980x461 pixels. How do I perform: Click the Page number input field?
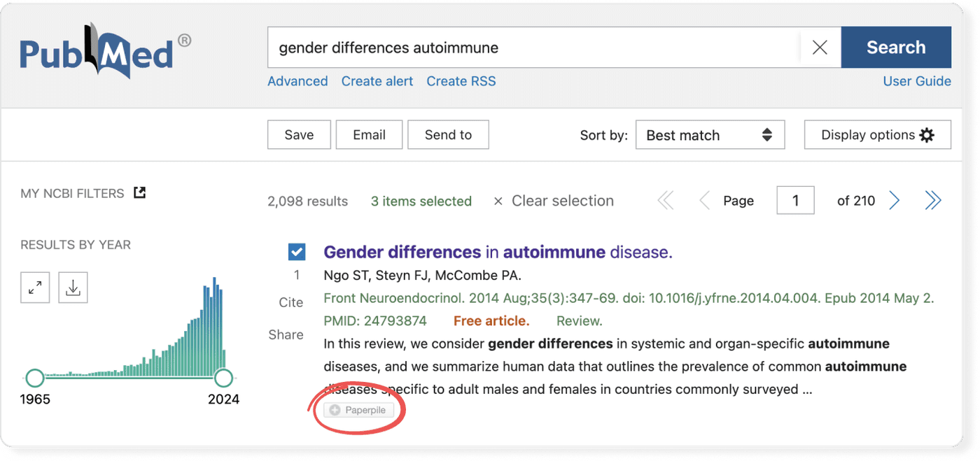tap(795, 200)
